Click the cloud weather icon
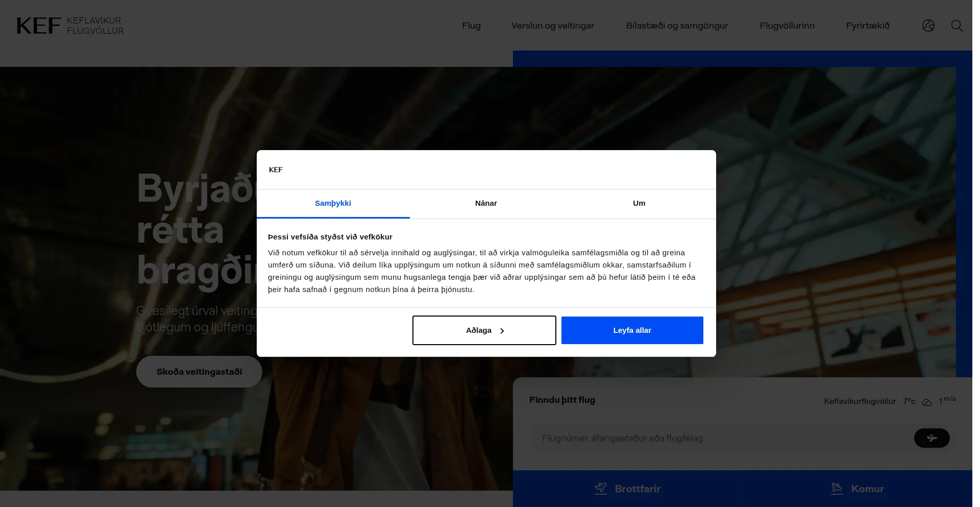The image size is (980, 507). [927, 402]
